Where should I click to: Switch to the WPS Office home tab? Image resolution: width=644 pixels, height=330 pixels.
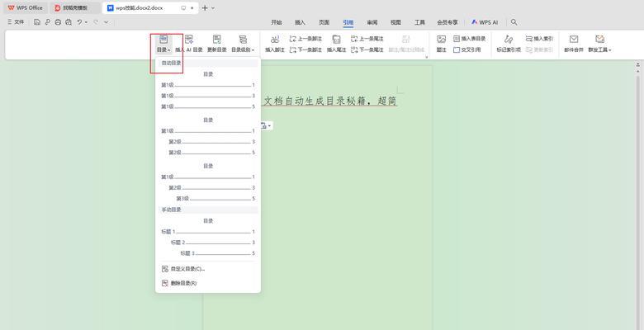(25, 7)
